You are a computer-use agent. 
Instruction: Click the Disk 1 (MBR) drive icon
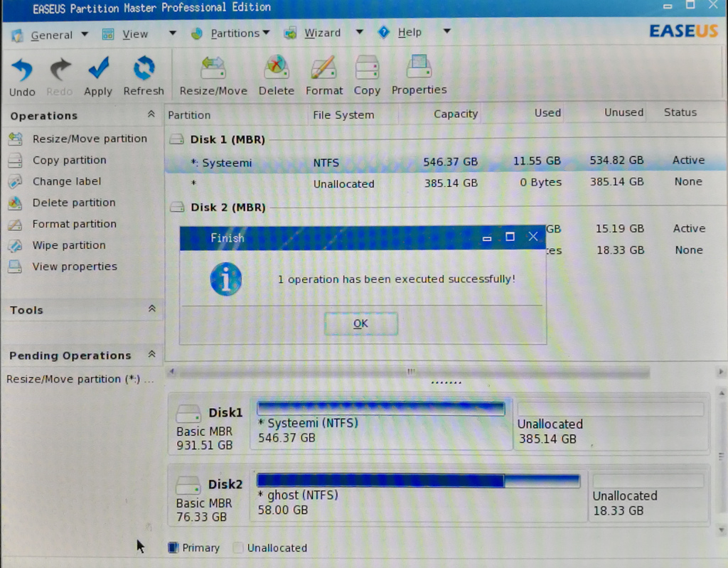click(177, 139)
